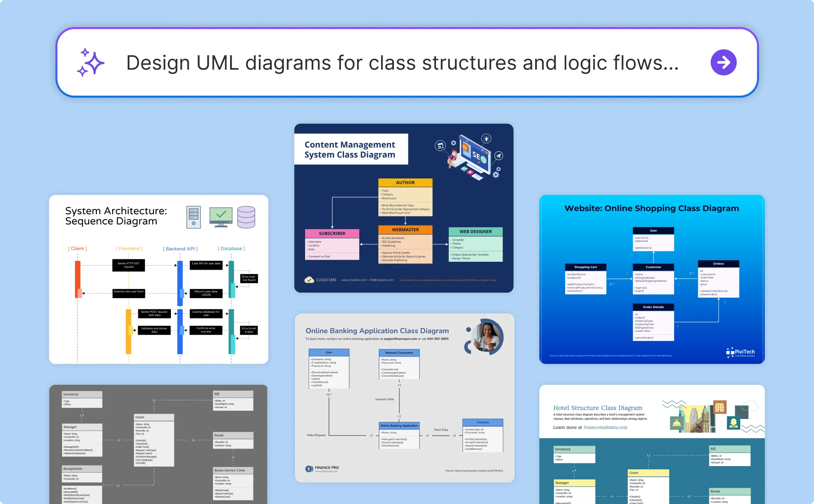Click the phone number 434-392-5893
The height and width of the screenshot is (504, 814).
438,339
